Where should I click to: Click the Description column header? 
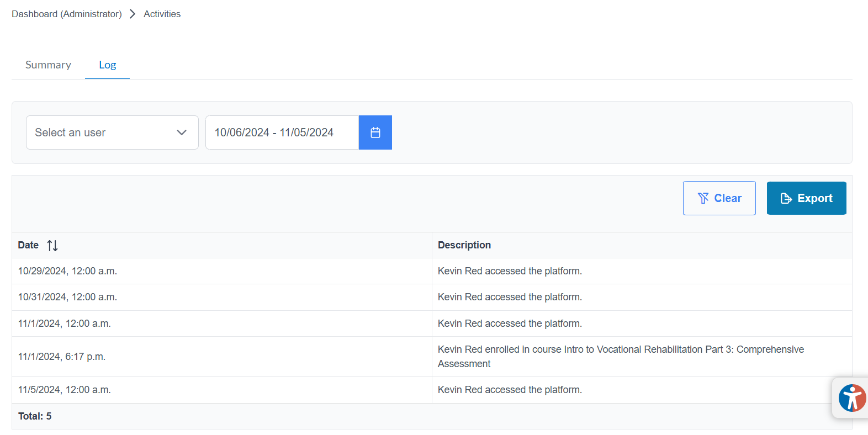click(x=464, y=245)
